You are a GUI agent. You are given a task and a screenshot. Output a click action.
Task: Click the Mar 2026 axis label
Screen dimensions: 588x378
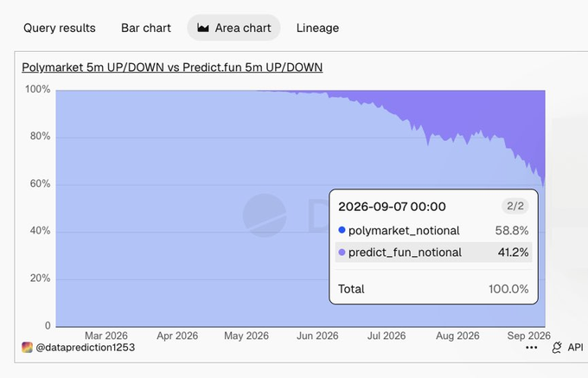pos(106,336)
